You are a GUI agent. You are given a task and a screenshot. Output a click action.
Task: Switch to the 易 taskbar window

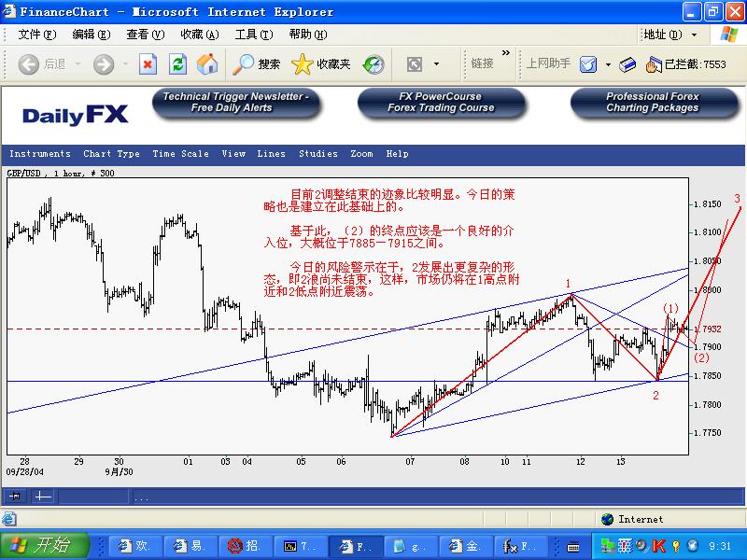[190, 546]
